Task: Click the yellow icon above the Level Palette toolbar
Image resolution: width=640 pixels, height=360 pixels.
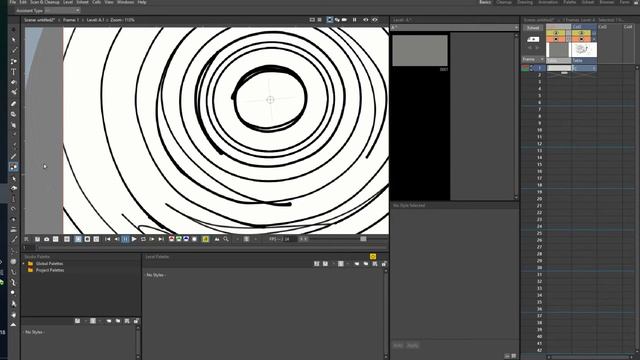Action: (x=373, y=256)
